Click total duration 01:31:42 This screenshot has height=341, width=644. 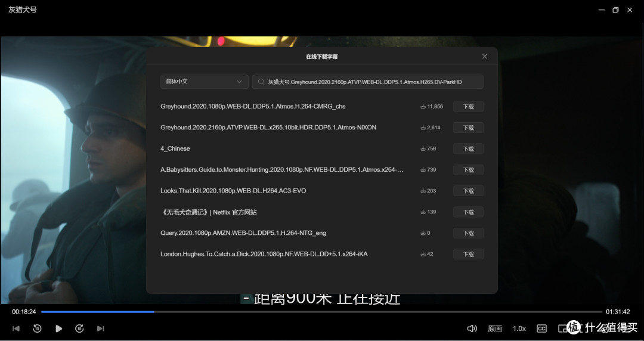pyautogui.click(x=618, y=312)
